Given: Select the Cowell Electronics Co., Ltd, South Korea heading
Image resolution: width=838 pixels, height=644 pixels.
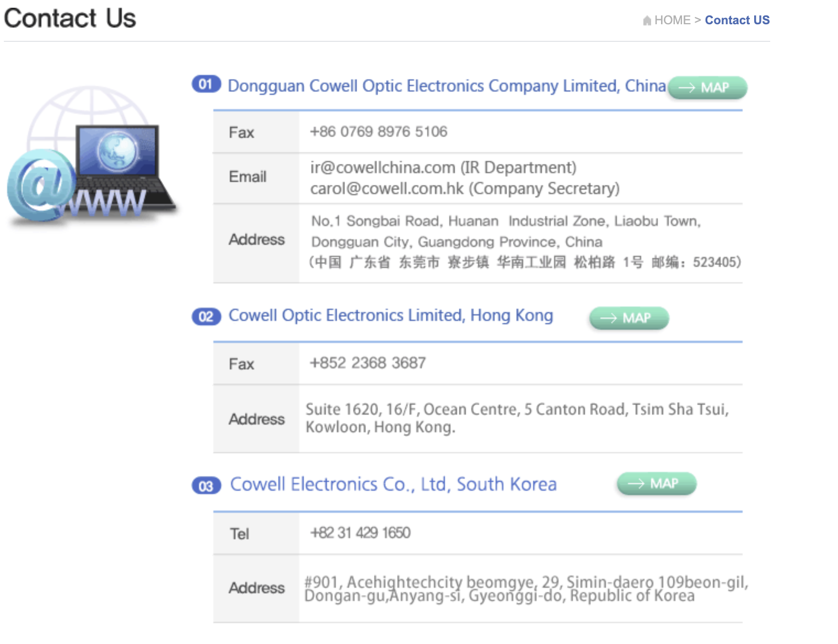Looking at the screenshot, I should point(393,484).
